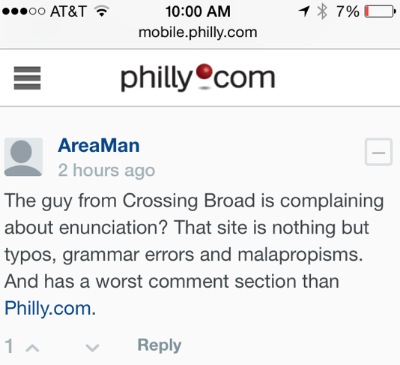Tap the location arrow status icon

(304, 11)
